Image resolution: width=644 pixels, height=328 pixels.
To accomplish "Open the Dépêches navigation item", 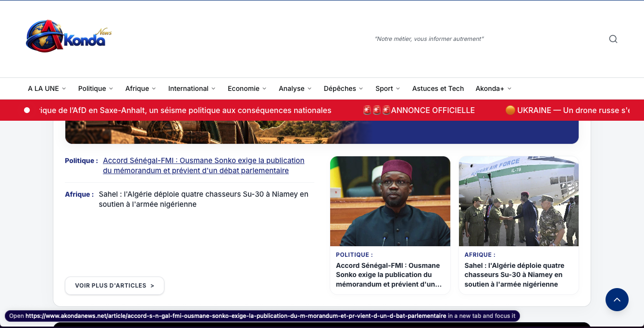I will 340,88.
